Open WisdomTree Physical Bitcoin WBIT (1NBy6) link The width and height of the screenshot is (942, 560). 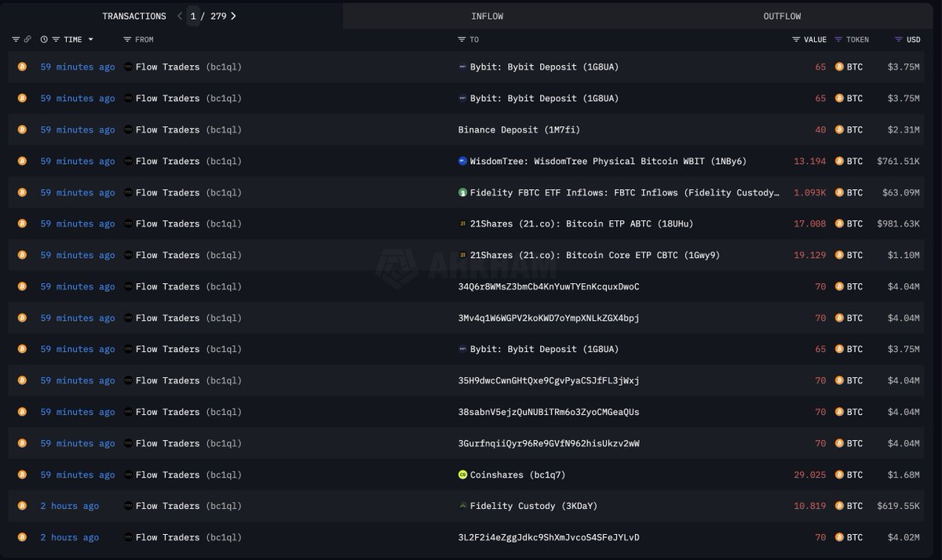[608, 161]
